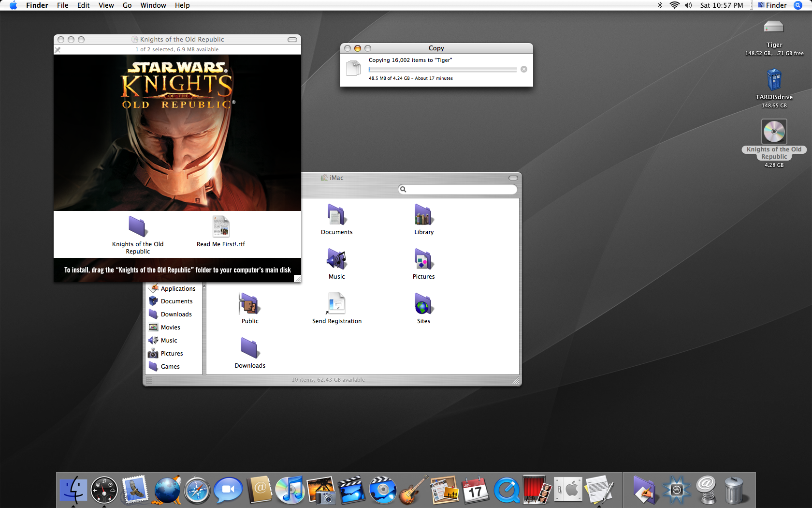This screenshot has height=508, width=812.
Task: Open the @ spring icon in the Dock
Action: [x=707, y=490]
